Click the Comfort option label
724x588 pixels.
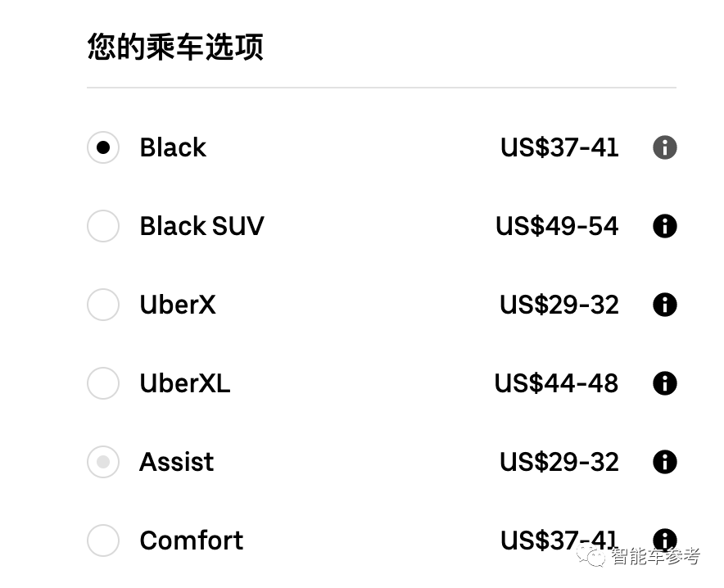[x=191, y=541]
